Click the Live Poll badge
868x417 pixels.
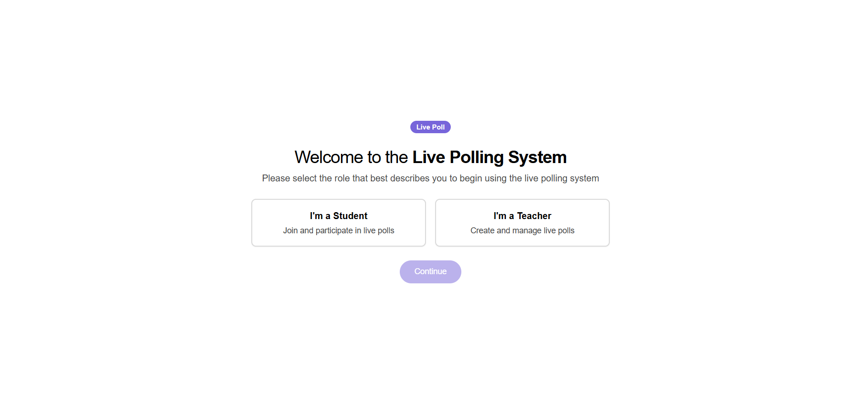tap(430, 127)
